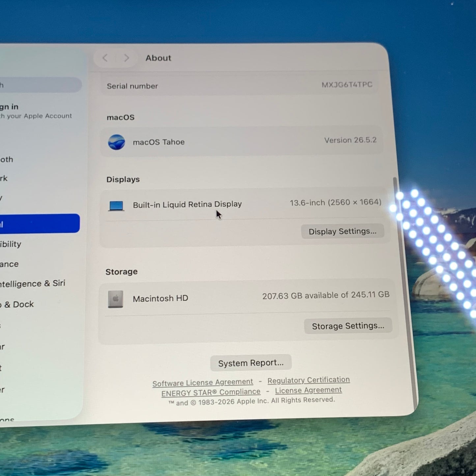
Task: Click the laptop display icon
Action: [116, 206]
